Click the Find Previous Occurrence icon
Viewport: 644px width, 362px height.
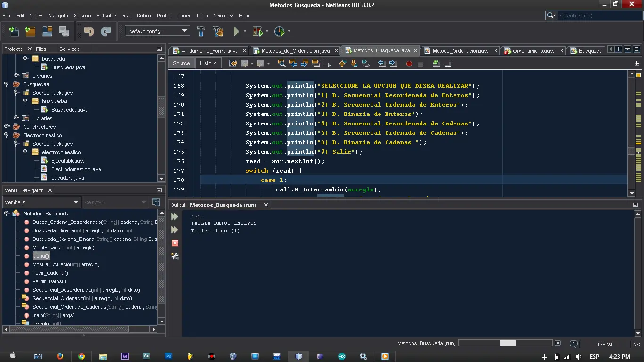tap(293, 63)
